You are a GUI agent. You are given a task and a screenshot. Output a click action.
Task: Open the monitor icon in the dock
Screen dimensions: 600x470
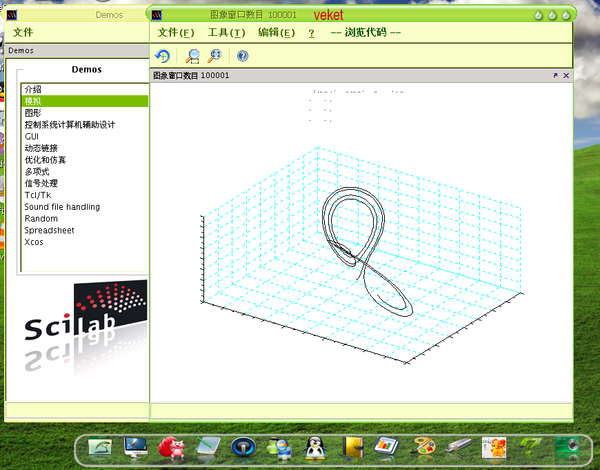(x=136, y=447)
